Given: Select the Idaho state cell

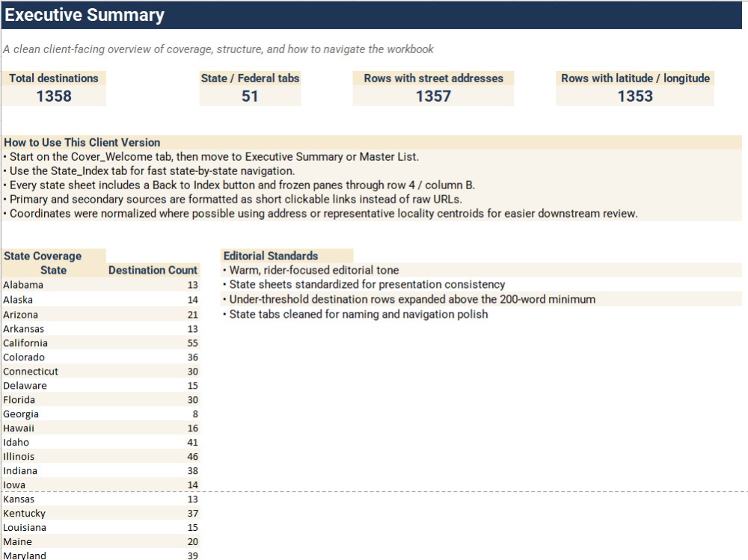Looking at the screenshot, I should click(x=53, y=442).
